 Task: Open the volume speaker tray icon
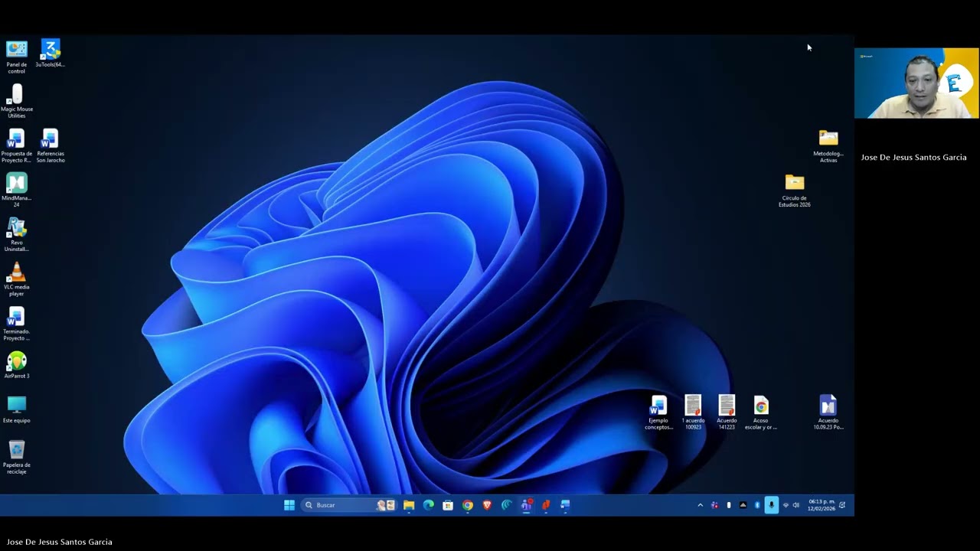click(x=796, y=505)
